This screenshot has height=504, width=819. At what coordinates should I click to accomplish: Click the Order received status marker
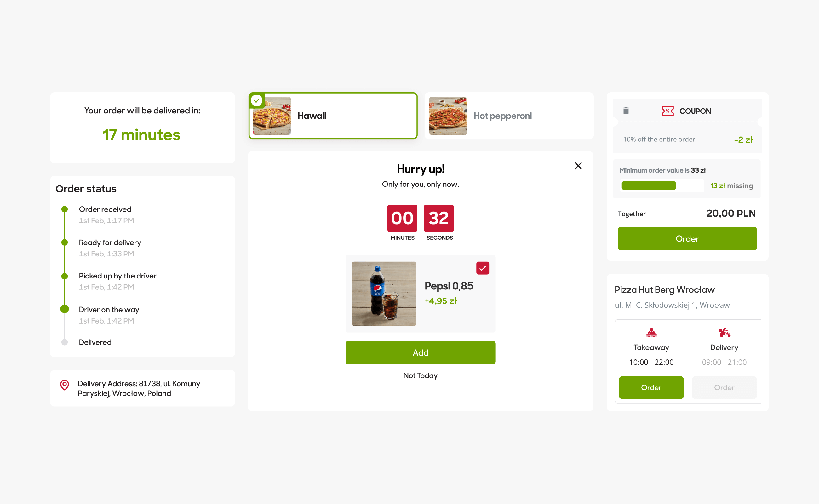(x=64, y=209)
